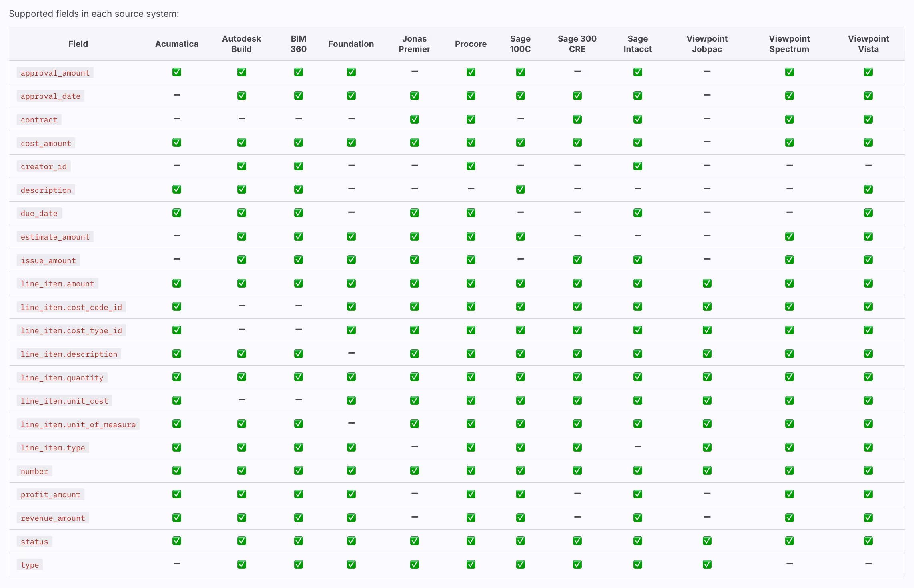
Task: Click the line_item.type dash under Sage Intacct
Action: [638, 446]
